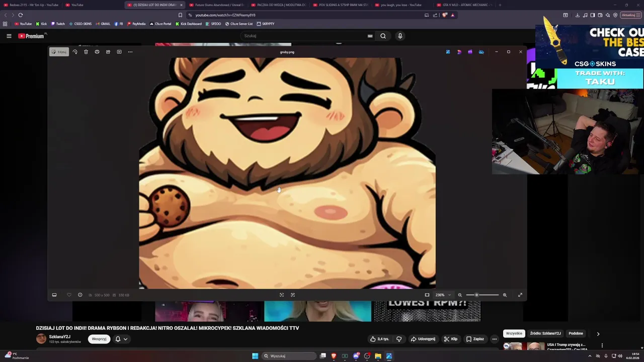Start slideshow from Photos toolbar
This screenshot has width=644, height=362.
click(119, 52)
